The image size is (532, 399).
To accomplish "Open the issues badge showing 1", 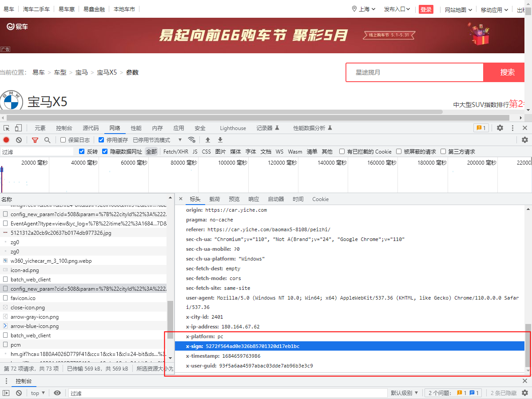I will [481, 128].
